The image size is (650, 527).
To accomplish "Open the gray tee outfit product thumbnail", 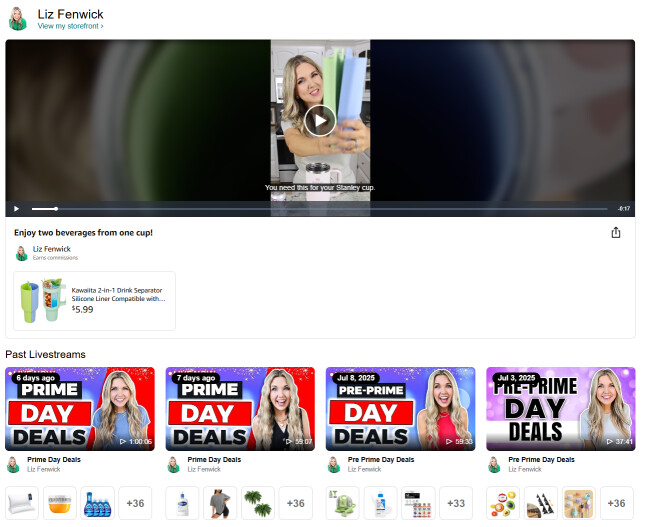I will tap(220, 503).
